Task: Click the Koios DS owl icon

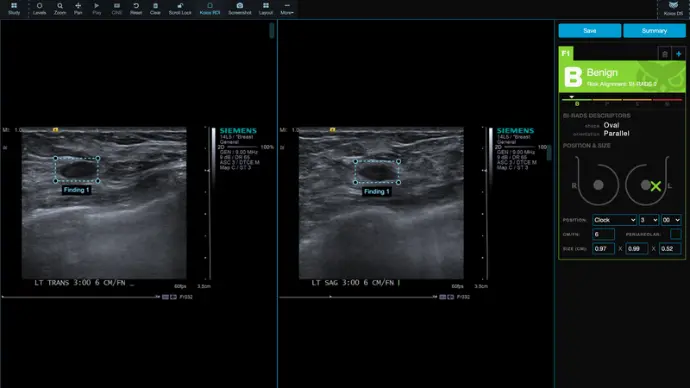Action: tap(673, 8)
